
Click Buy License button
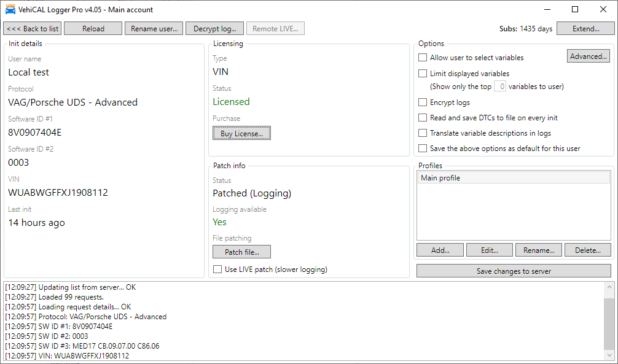pos(241,133)
